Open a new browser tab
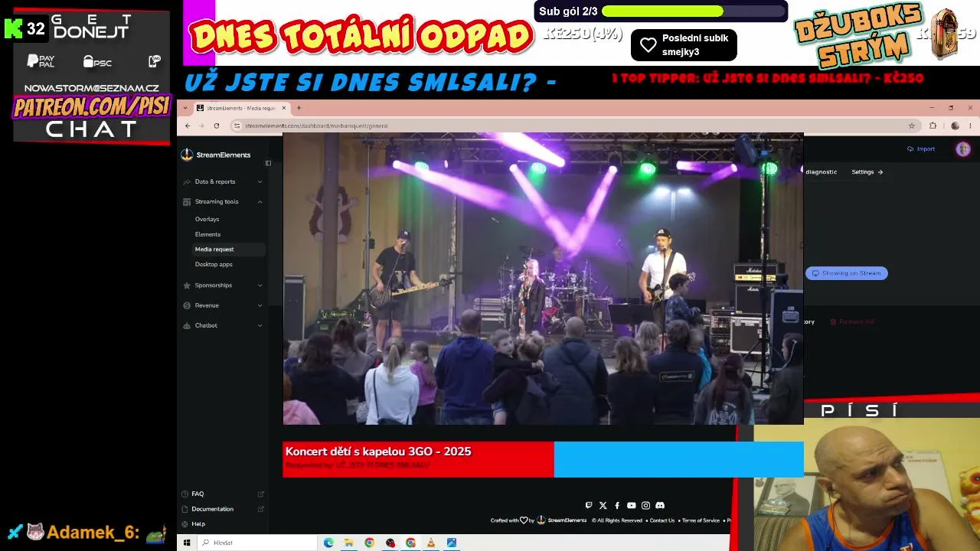This screenshot has width=980, height=551. [x=299, y=108]
